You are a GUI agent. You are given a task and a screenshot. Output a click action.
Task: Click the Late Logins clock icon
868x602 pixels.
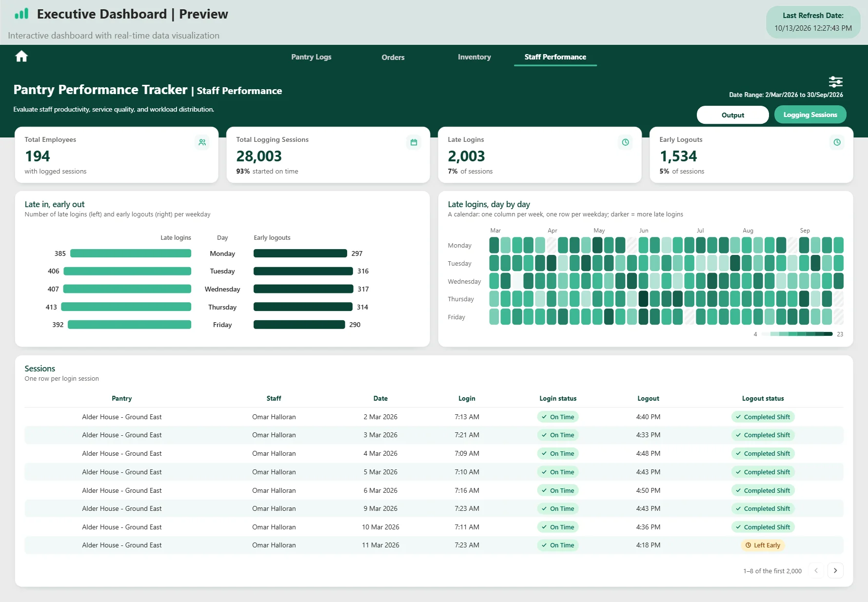625,142
